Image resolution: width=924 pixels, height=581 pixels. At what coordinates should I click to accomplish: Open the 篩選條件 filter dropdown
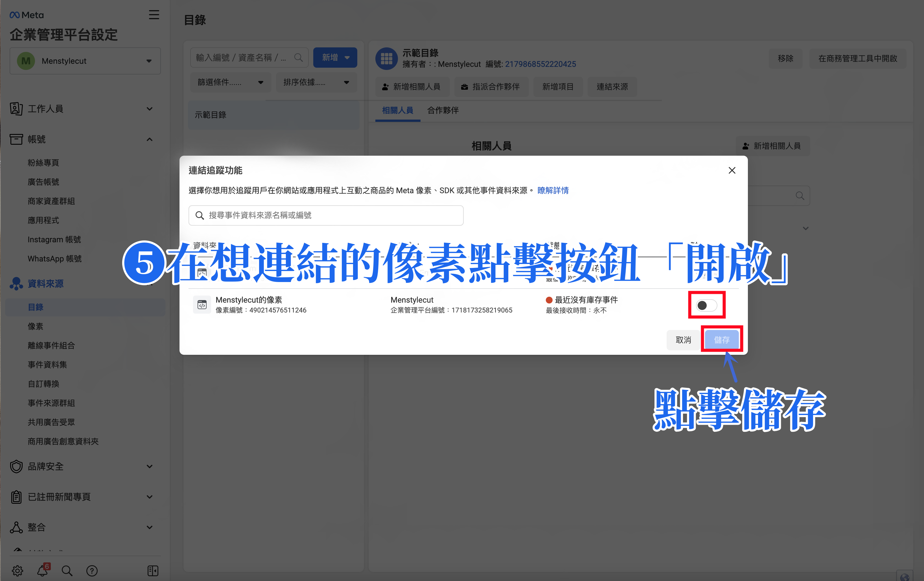231,82
